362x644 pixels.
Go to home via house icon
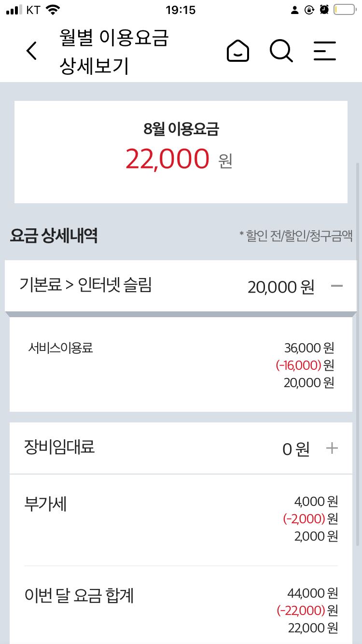[x=238, y=51]
